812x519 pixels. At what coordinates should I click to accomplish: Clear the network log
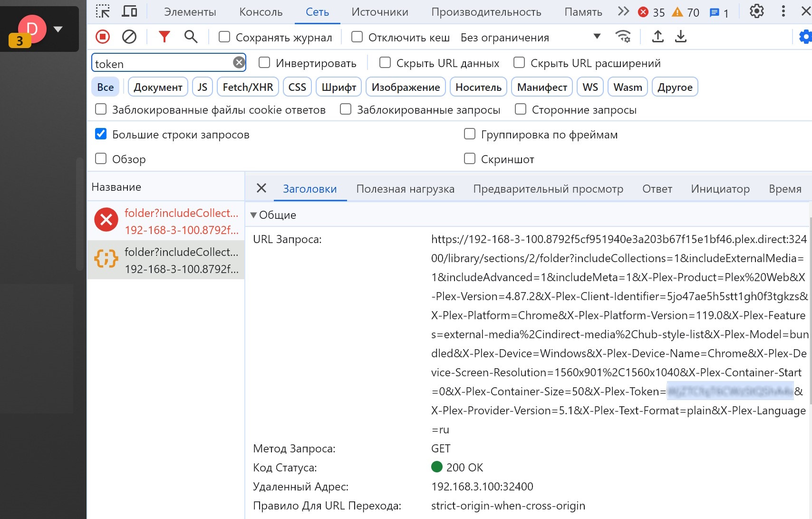point(129,37)
